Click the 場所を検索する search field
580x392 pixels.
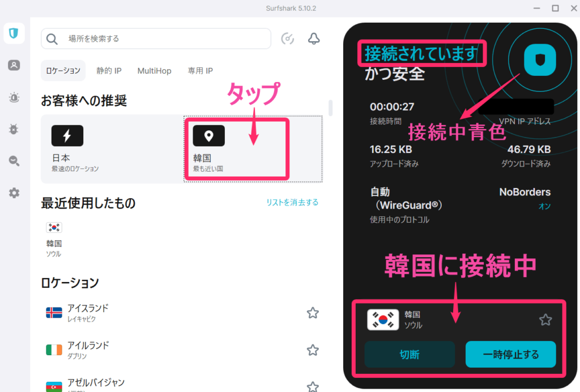click(156, 39)
